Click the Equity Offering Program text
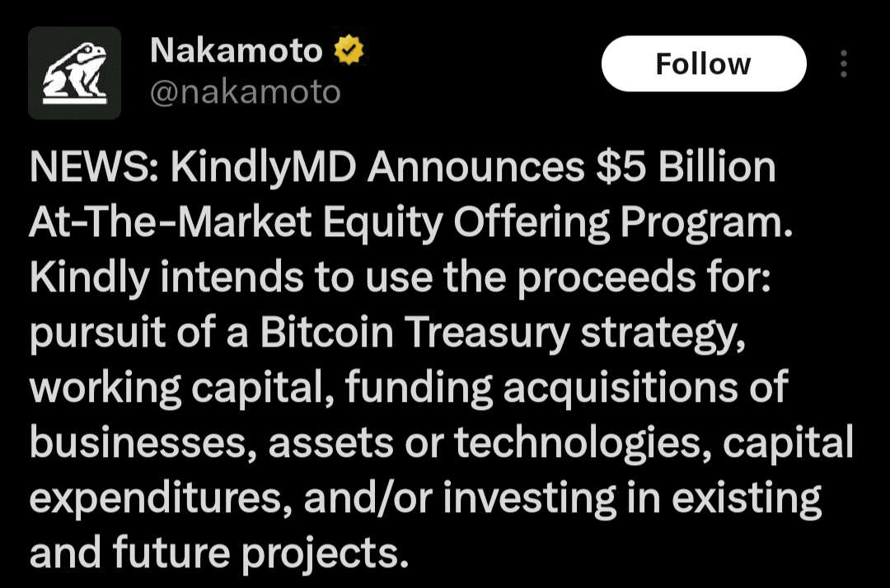This screenshot has width=890, height=588. coord(557,223)
